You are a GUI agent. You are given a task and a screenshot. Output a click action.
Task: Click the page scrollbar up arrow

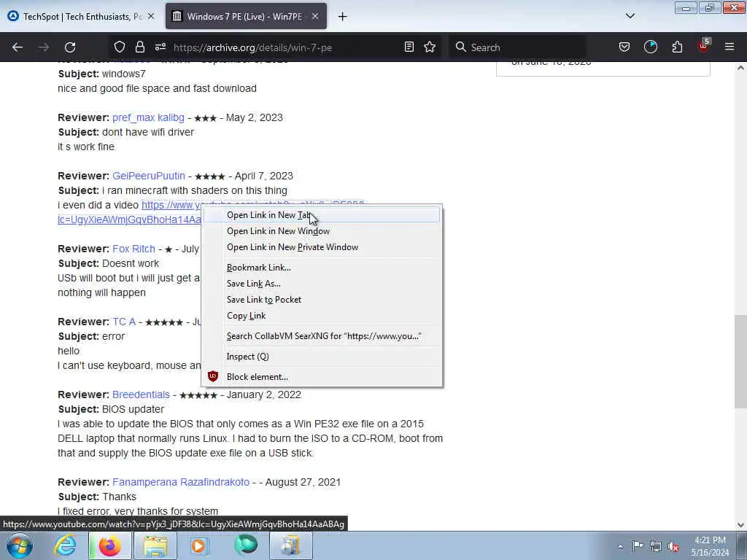[x=740, y=68]
